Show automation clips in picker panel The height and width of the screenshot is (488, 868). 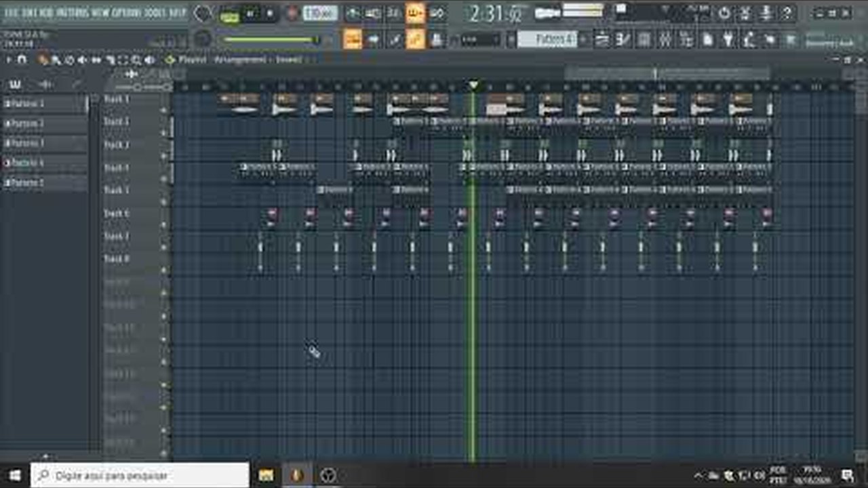pyautogui.click(x=76, y=84)
